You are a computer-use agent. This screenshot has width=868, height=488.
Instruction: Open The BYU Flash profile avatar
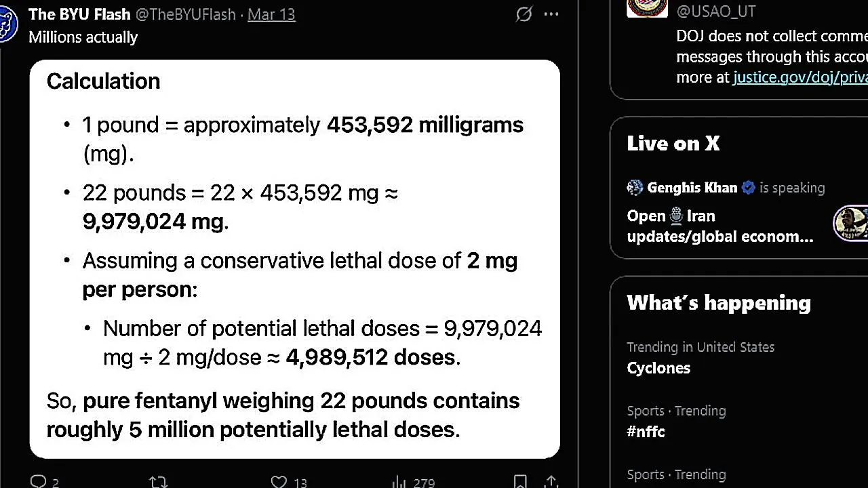point(7,24)
